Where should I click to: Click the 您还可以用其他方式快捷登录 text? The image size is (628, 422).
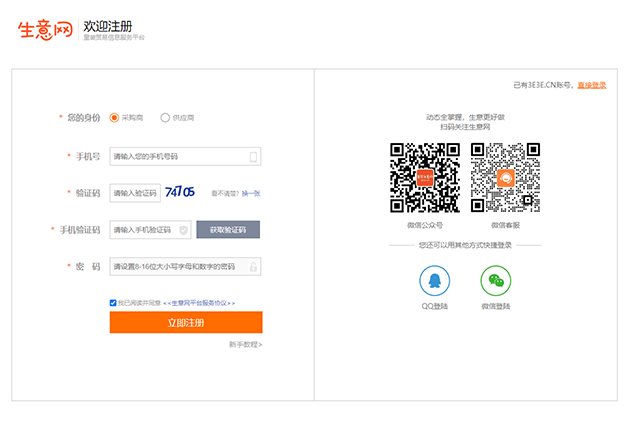pos(465,245)
